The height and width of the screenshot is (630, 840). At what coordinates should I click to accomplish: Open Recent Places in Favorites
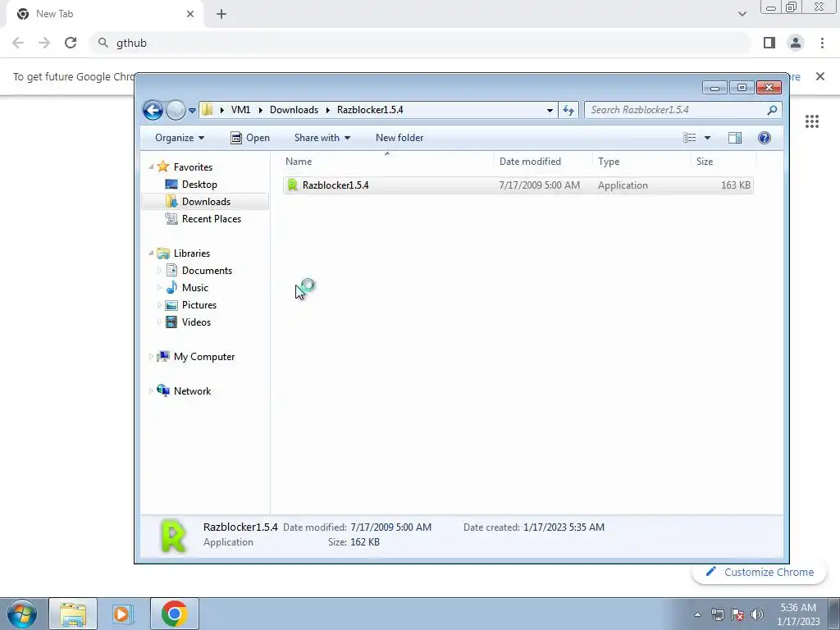[x=212, y=218]
